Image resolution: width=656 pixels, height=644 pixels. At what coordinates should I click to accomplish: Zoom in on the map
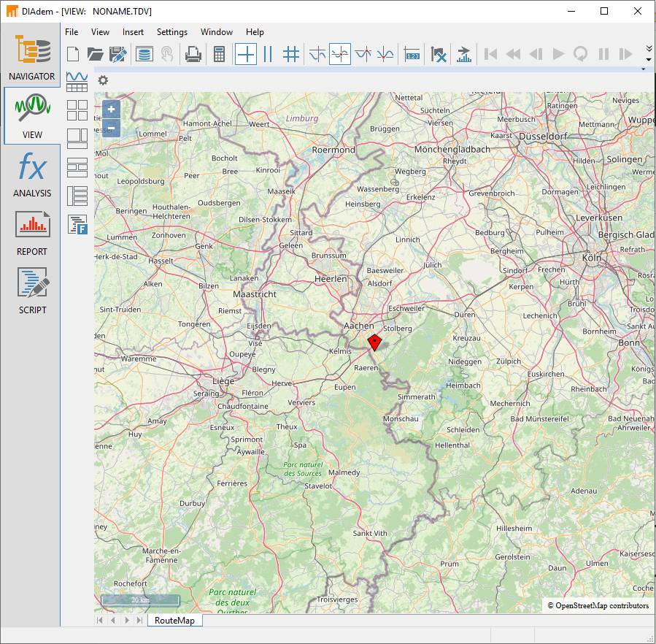(112, 110)
